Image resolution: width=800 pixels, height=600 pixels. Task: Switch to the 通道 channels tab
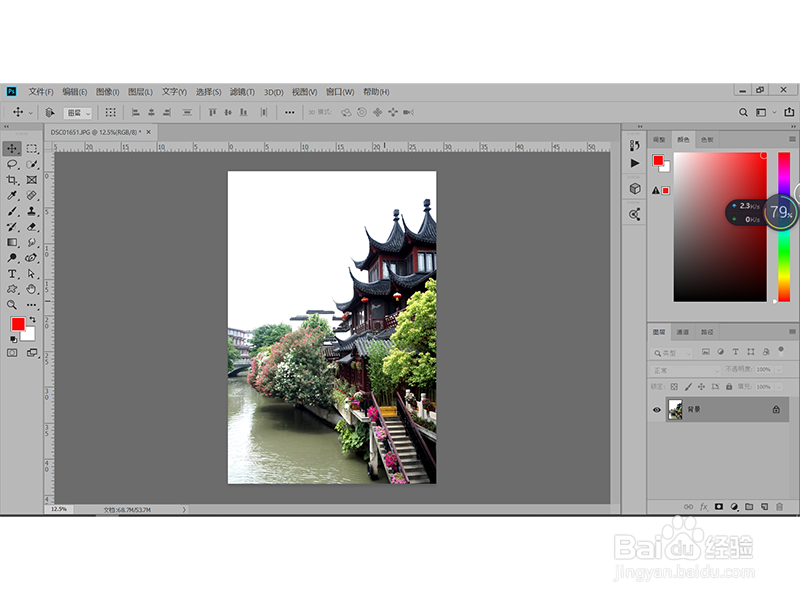(x=683, y=332)
